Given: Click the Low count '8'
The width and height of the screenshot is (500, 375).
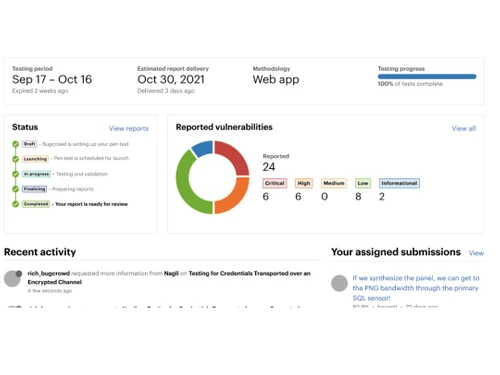Looking at the screenshot, I should point(358,197).
